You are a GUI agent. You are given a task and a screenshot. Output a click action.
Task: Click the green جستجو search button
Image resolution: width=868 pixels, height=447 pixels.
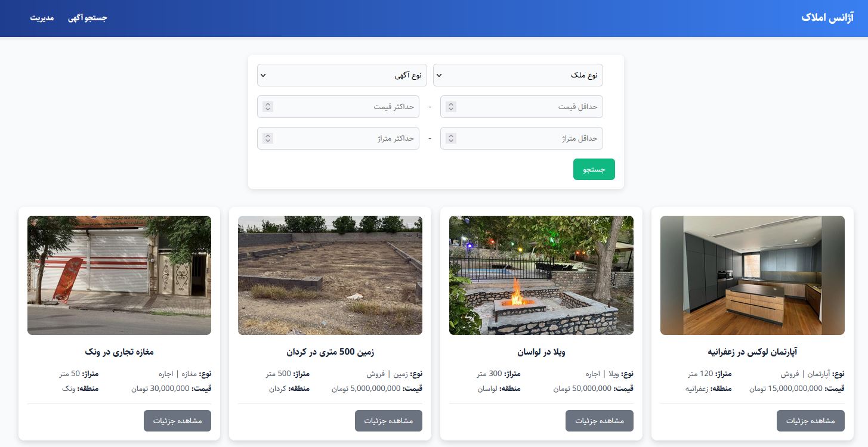point(594,169)
